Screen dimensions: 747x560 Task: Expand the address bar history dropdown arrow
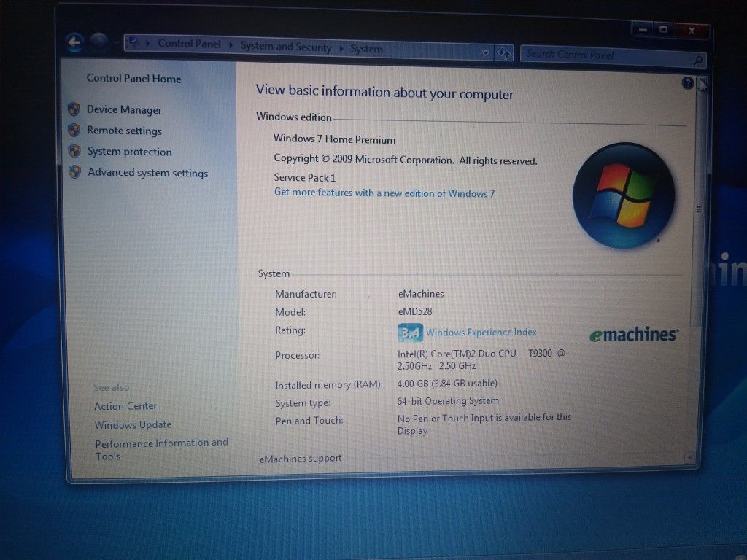click(x=485, y=52)
